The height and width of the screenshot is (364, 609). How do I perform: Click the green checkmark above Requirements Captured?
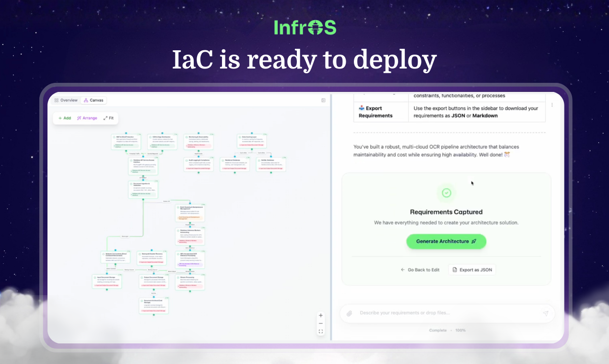(x=446, y=193)
